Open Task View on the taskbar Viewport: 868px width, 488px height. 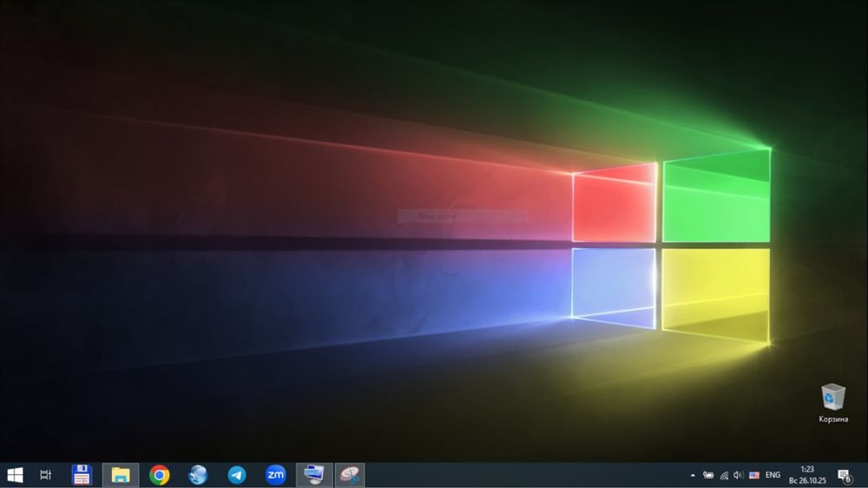pyautogui.click(x=45, y=475)
